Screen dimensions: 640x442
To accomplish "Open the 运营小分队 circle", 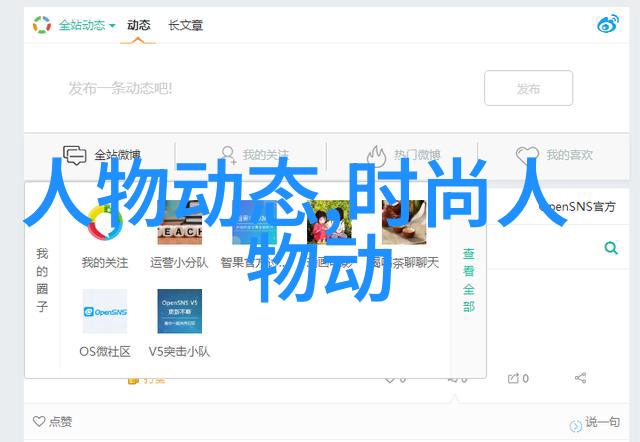I will point(179,223).
